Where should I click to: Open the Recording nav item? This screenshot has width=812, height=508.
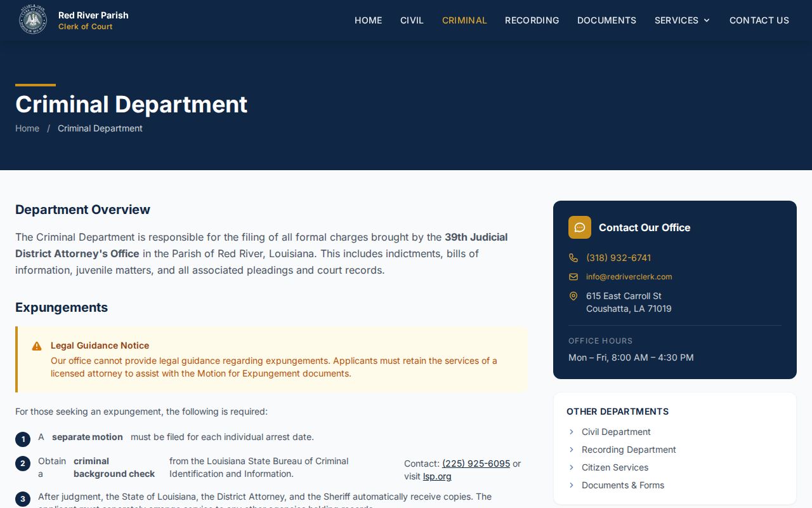pos(532,20)
